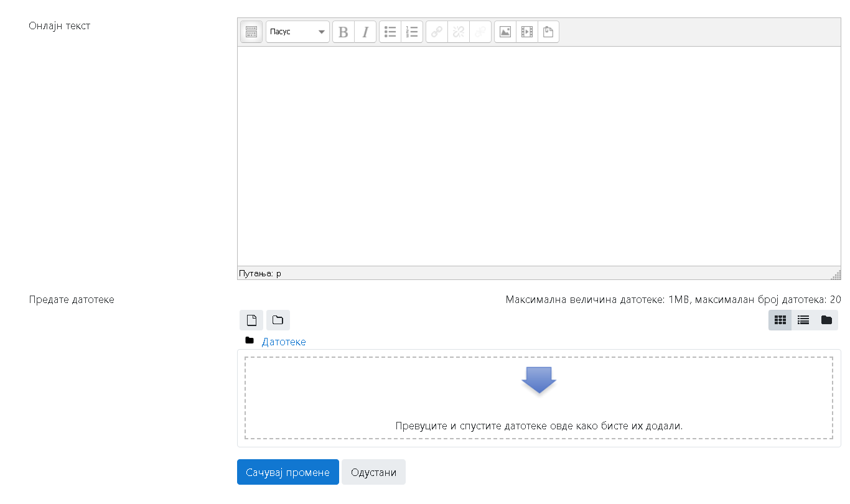Toggle the editor toolbar expand icon
The width and height of the screenshot is (850, 504).
251,32
